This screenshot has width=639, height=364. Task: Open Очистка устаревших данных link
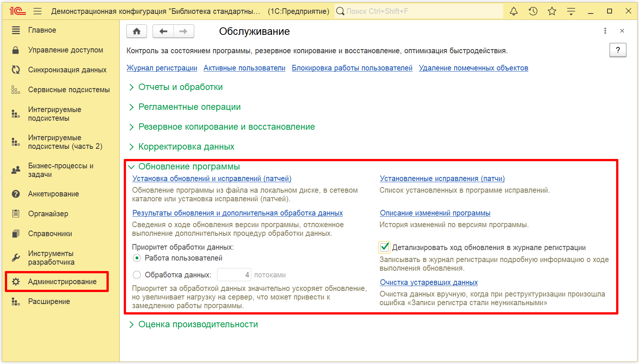(x=429, y=282)
